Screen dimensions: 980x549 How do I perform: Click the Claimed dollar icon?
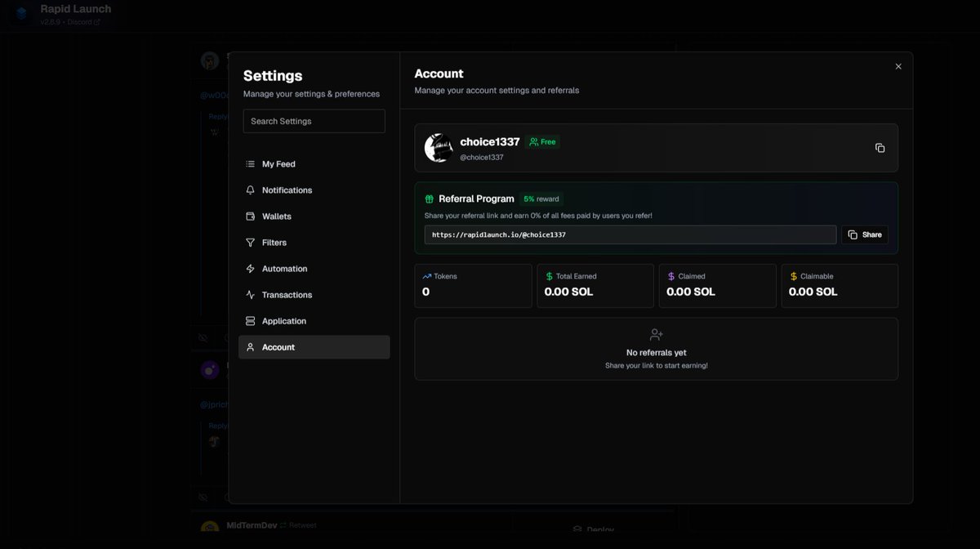click(x=671, y=276)
